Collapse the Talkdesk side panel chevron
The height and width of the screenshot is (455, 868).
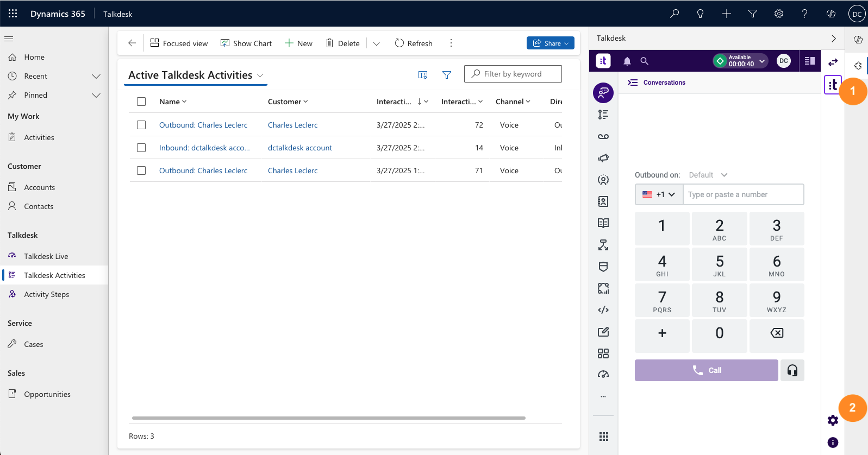point(834,39)
